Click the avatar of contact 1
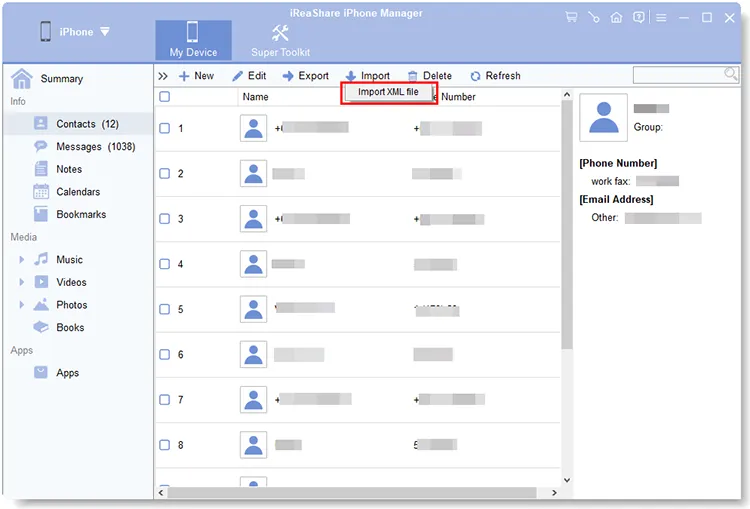The width and height of the screenshot is (750, 509). click(x=254, y=128)
